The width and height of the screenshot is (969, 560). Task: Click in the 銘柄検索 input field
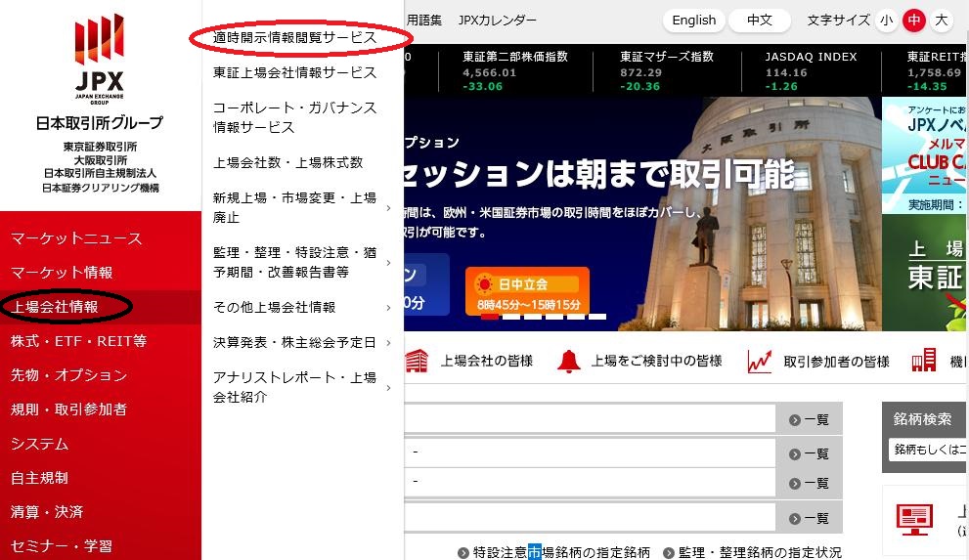pos(928,450)
